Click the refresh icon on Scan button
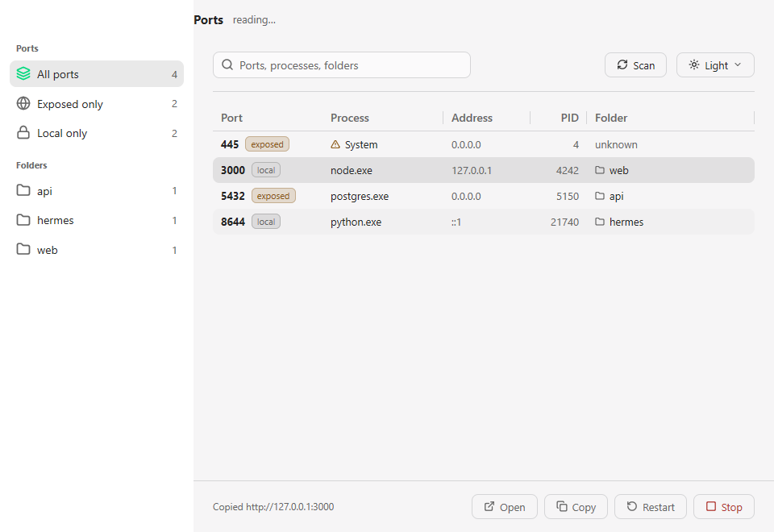This screenshot has height=532, width=774. [x=622, y=64]
